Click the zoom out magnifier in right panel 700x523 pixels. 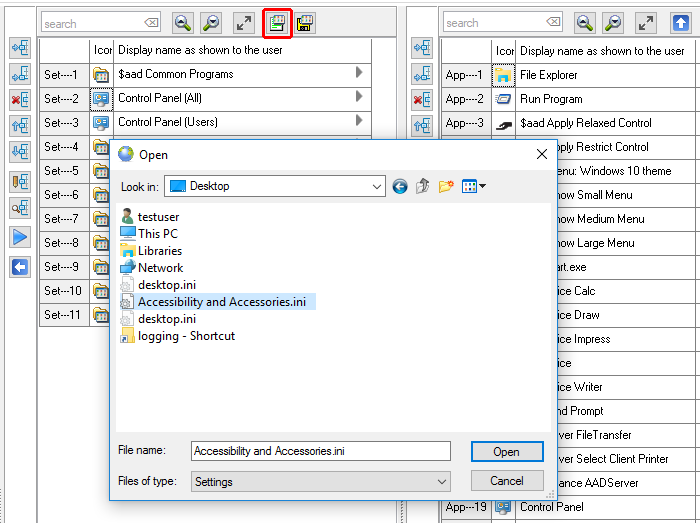click(x=614, y=23)
